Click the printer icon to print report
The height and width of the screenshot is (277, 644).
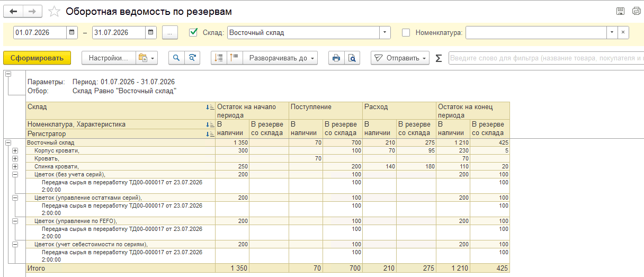336,58
